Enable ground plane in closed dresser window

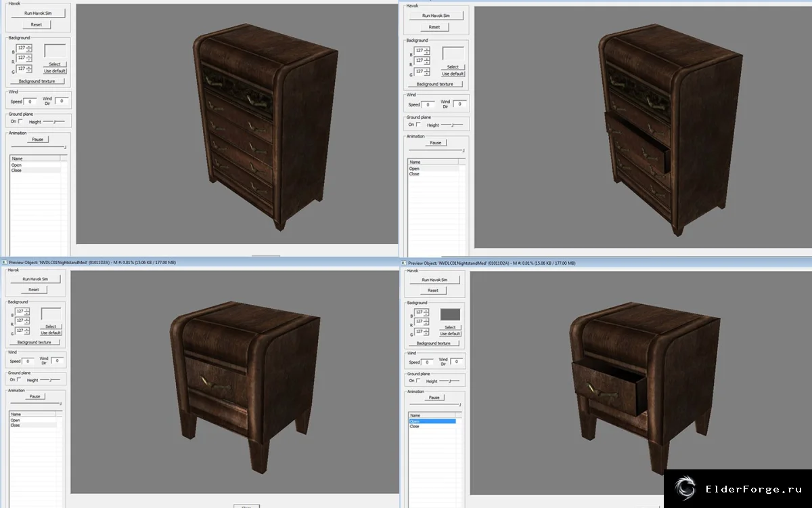coord(20,121)
